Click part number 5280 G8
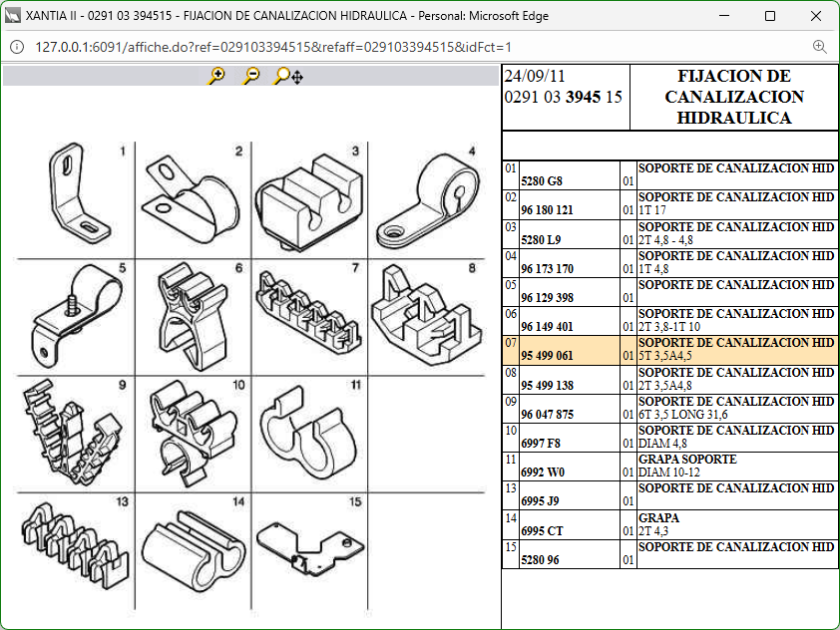This screenshot has width=840, height=630. point(542,181)
